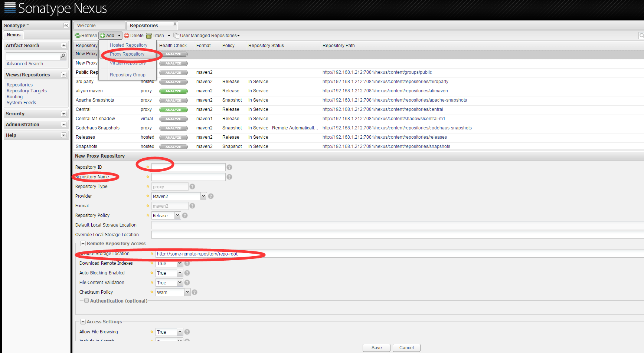Click Analyze for Apache Snapshots repository

point(173,100)
